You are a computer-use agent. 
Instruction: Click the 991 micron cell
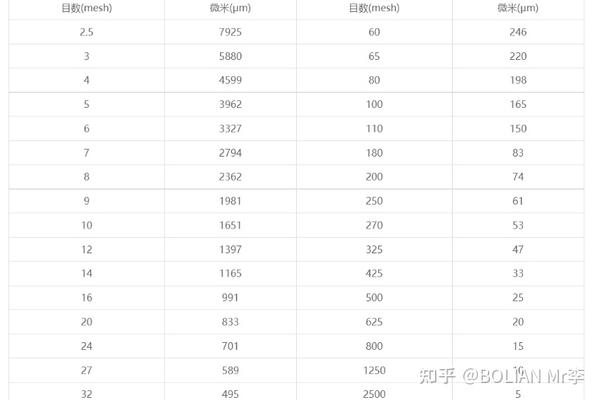point(232,298)
